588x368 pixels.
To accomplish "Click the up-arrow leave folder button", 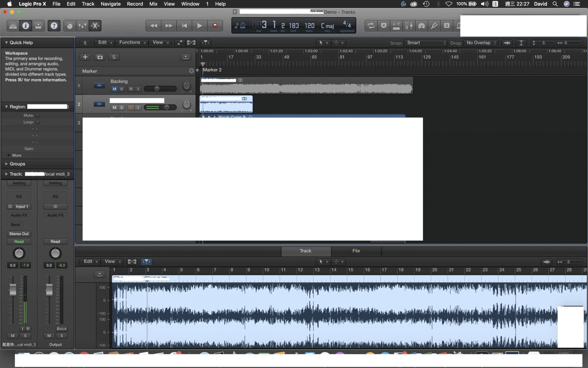I will coord(85,43).
